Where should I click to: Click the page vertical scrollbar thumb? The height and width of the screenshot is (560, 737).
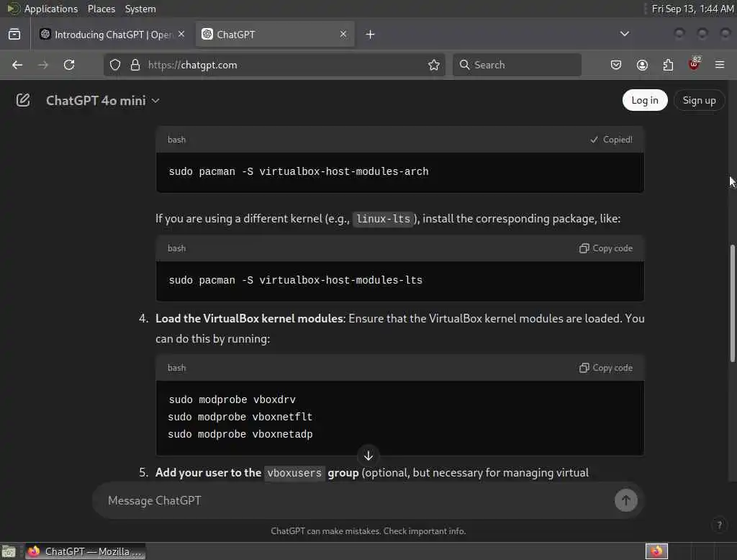[732, 303]
